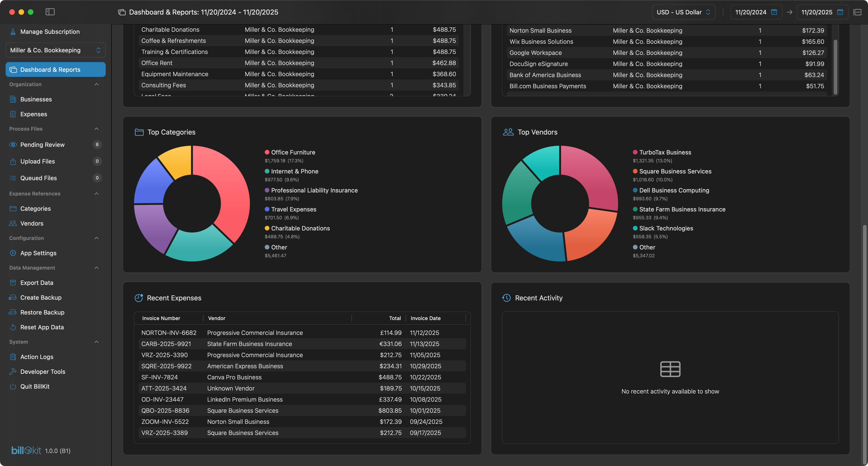Open Developer Tools
The image size is (868, 466).
pos(42,371)
